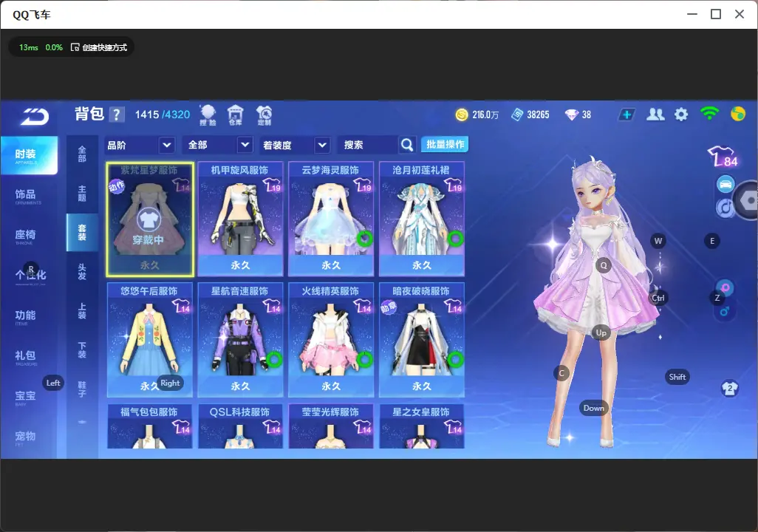Select the 主题 sub-category tab
This screenshot has width=758, height=532.
[82, 193]
